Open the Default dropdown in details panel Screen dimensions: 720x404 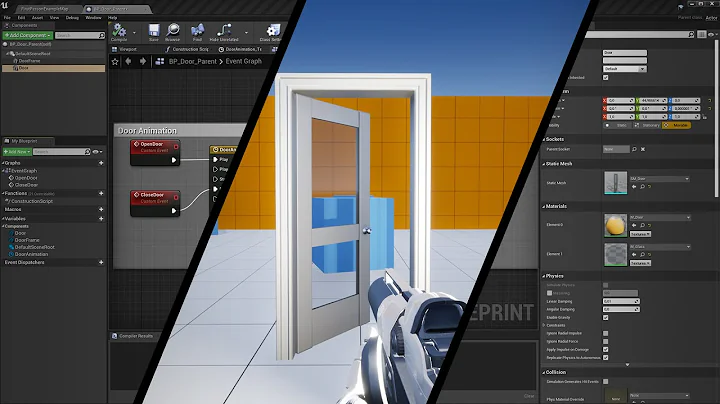624,69
